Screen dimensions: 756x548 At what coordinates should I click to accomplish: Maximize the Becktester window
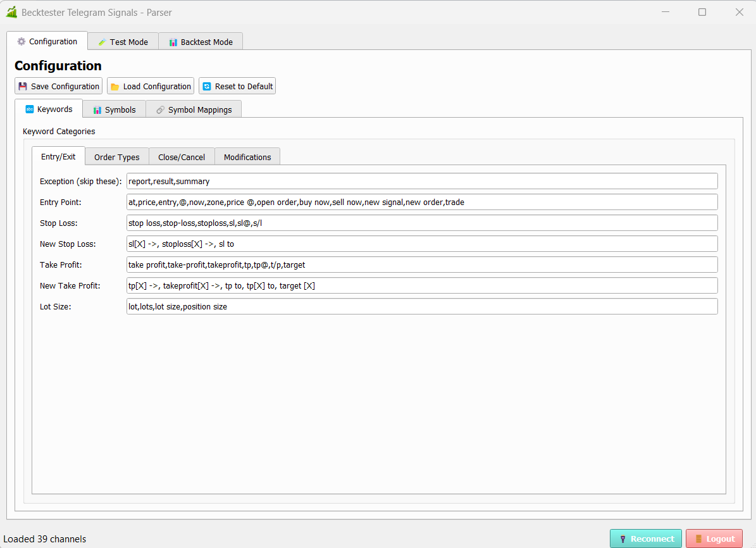pyautogui.click(x=702, y=12)
